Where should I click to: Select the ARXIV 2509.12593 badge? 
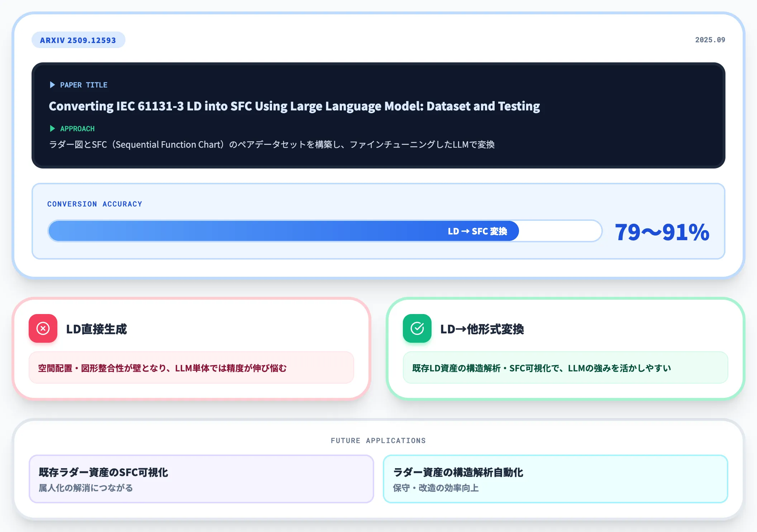tap(78, 40)
